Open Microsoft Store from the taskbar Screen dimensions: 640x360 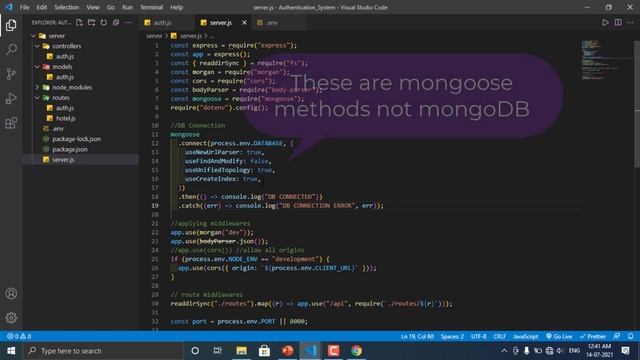(x=264, y=351)
